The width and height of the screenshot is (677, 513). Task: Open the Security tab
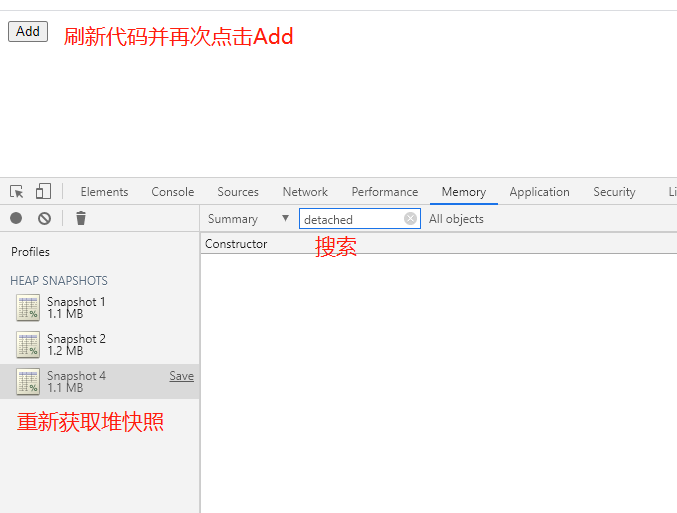[614, 192]
